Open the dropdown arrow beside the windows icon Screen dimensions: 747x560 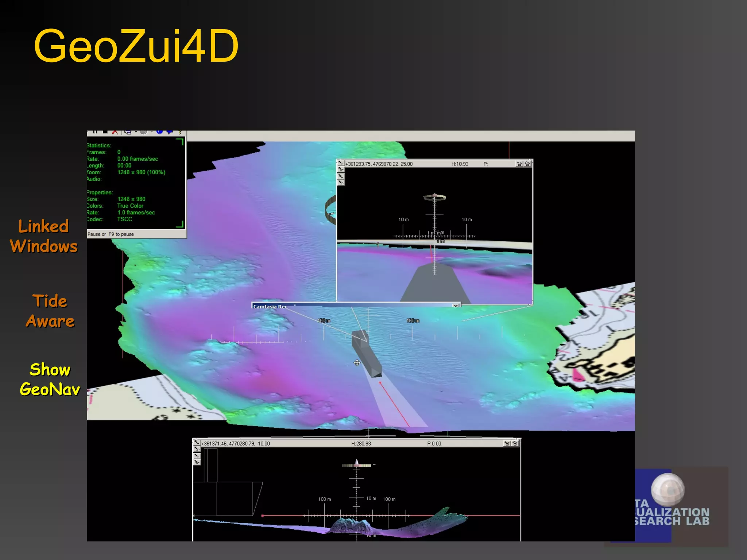point(136,132)
